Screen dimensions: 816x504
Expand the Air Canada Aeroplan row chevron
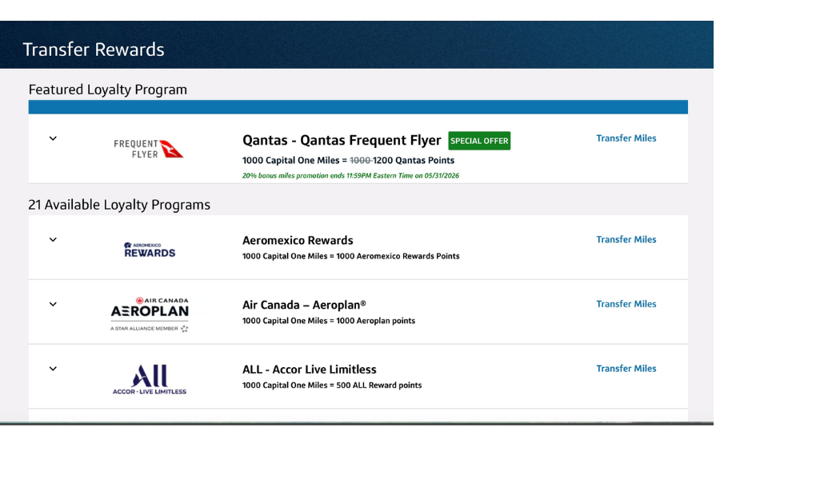click(53, 304)
